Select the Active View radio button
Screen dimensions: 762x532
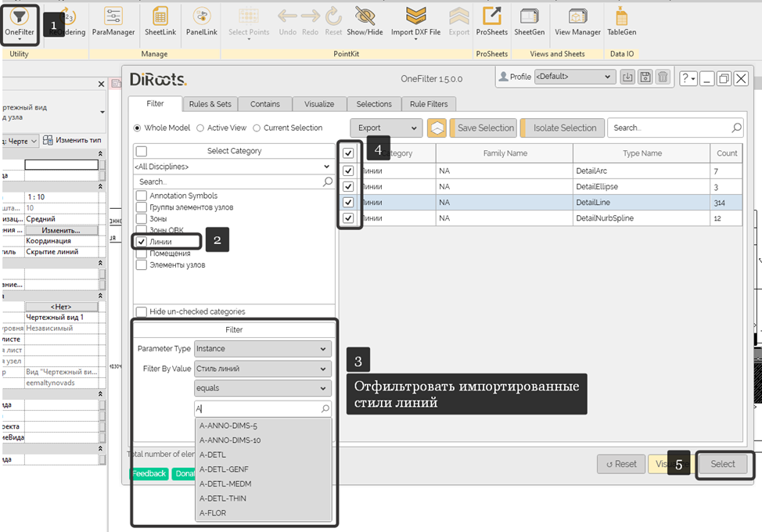pyautogui.click(x=200, y=128)
